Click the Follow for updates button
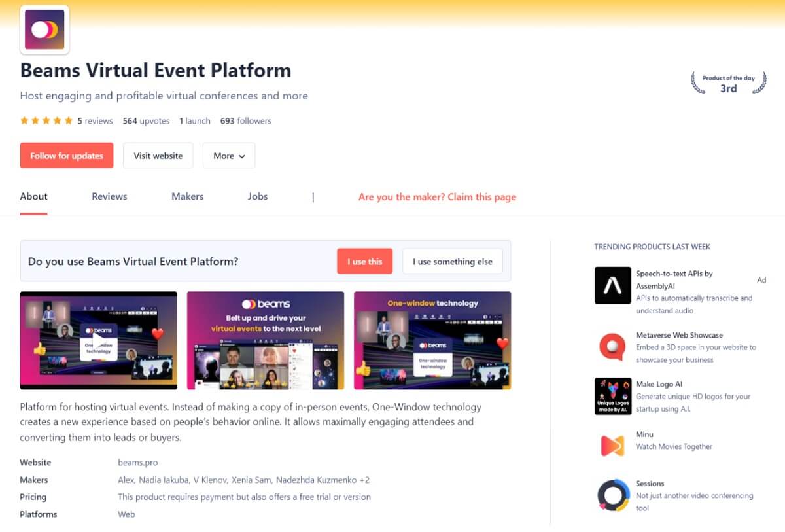The height and width of the screenshot is (532, 785). [x=66, y=155]
